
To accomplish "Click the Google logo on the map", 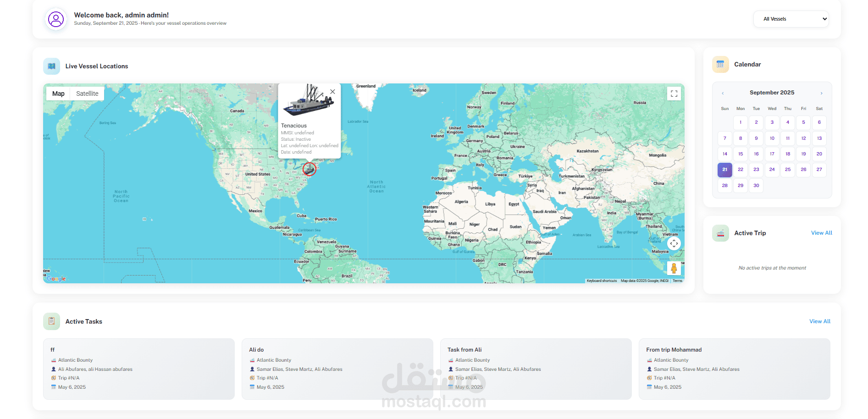I will coord(56,279).
